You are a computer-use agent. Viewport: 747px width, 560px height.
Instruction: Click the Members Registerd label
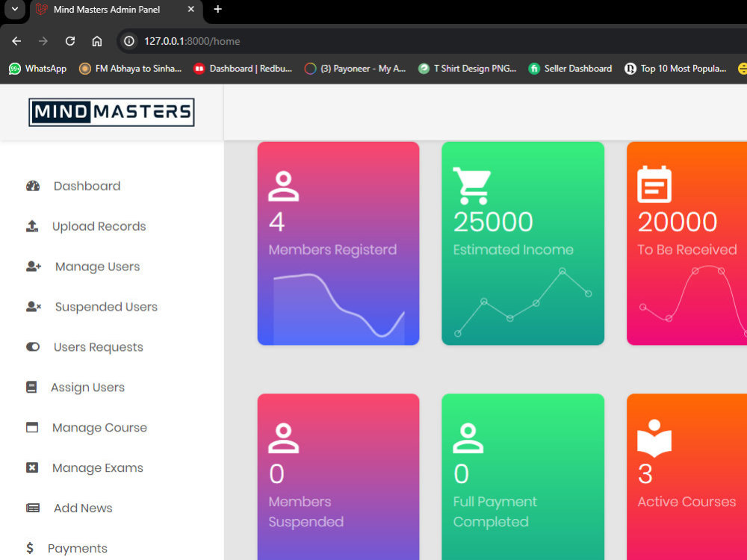point(332,249)
